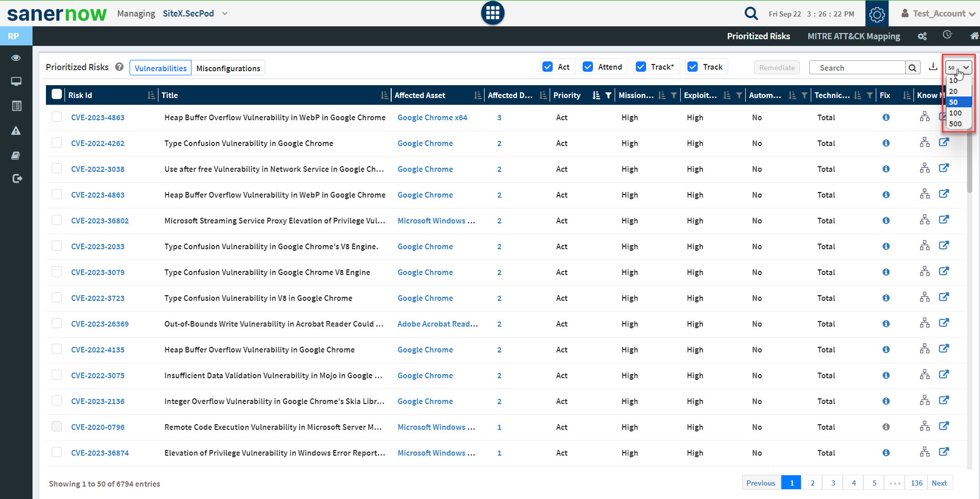Check the row checkbox for CVE-2023-36802
This screenshot has width=980, height=499.
point(57,220)
